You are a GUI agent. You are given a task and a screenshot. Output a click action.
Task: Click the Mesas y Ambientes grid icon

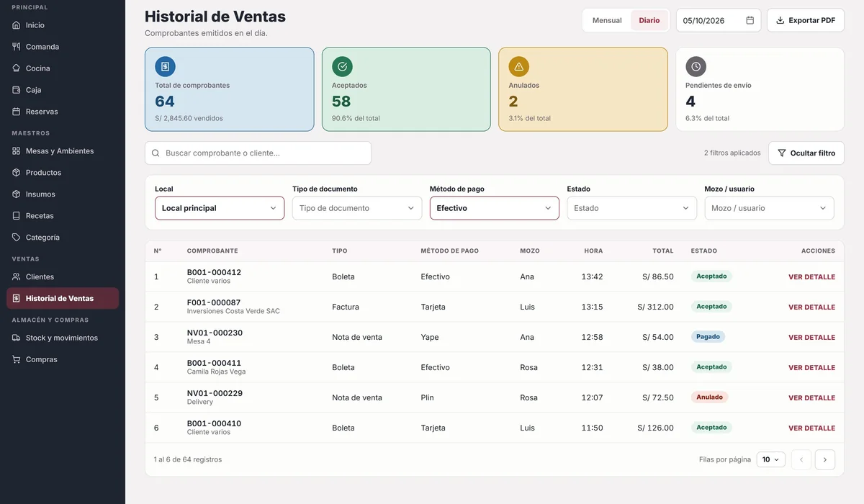click(x=17, y=151)
